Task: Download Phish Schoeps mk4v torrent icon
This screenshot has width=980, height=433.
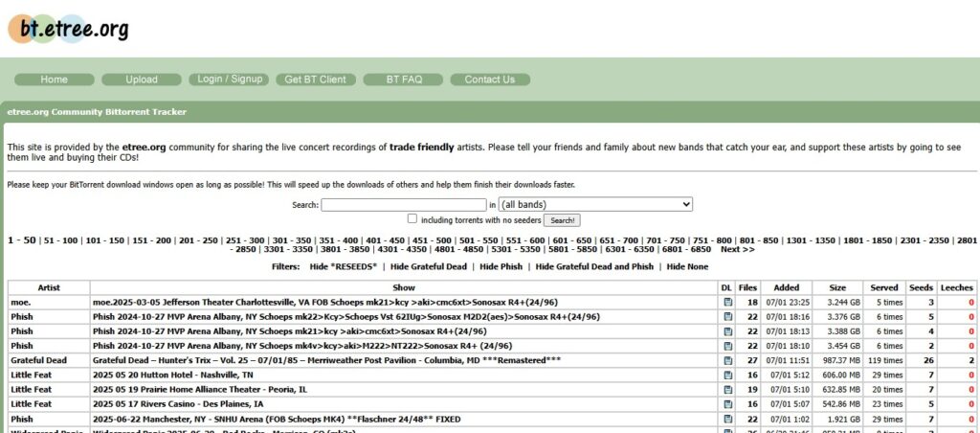Action: point(727,346)
